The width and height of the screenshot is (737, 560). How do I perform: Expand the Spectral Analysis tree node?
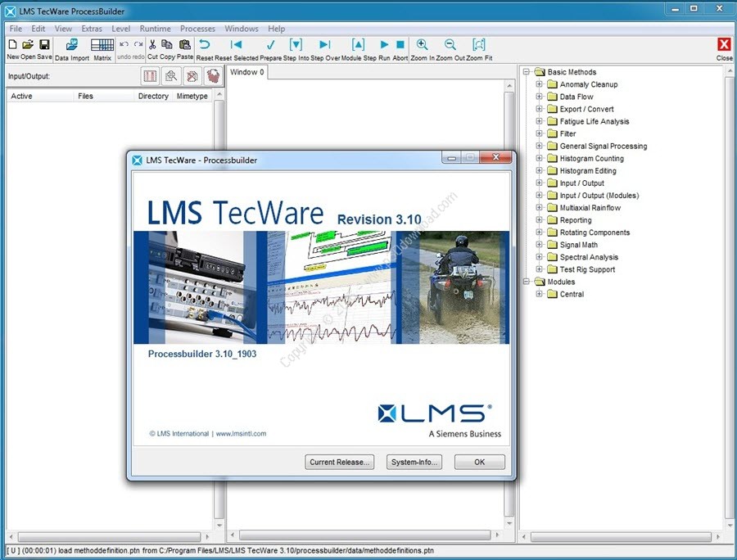[x=540, y=257]
